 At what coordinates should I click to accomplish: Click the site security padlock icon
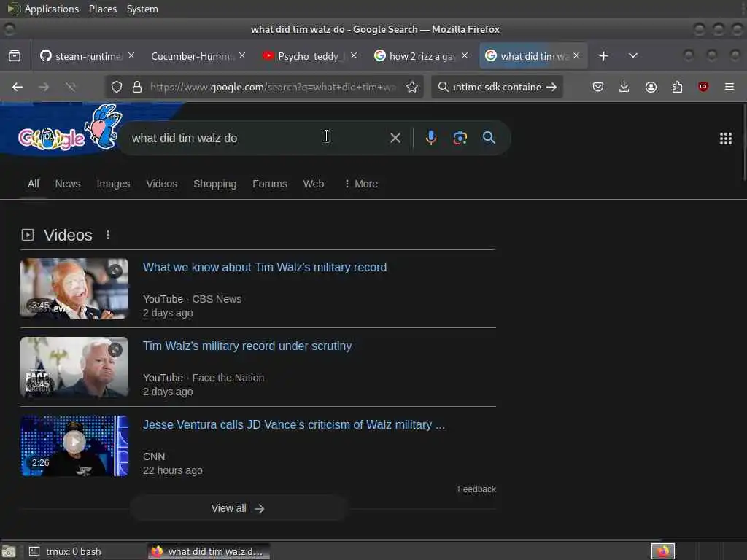pyautogui.click(x=137, y=87)
